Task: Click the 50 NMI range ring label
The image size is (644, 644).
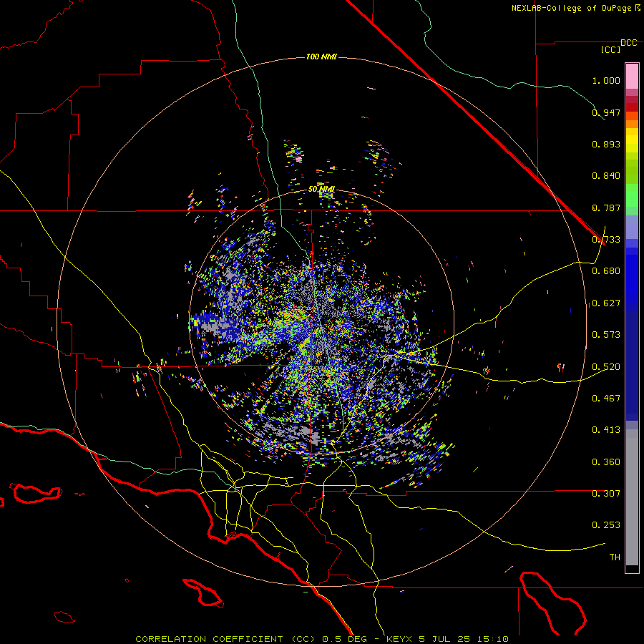Action: (321, 189)
